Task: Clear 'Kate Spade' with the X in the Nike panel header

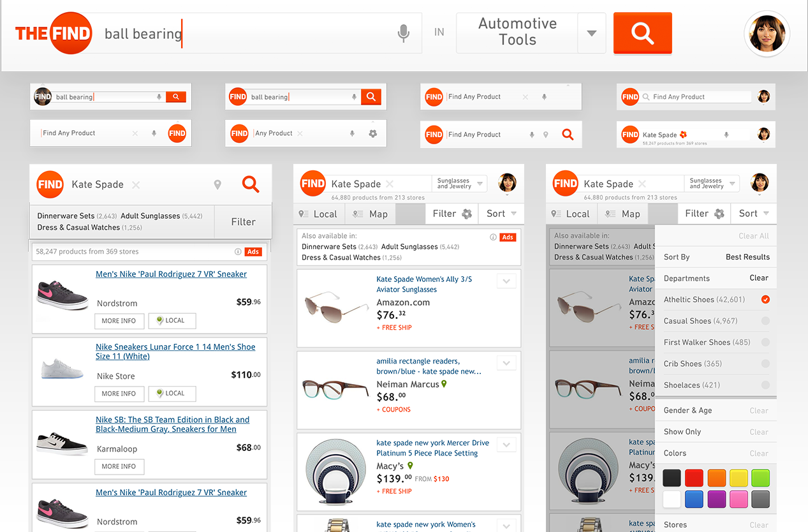Action: [135, 185]
